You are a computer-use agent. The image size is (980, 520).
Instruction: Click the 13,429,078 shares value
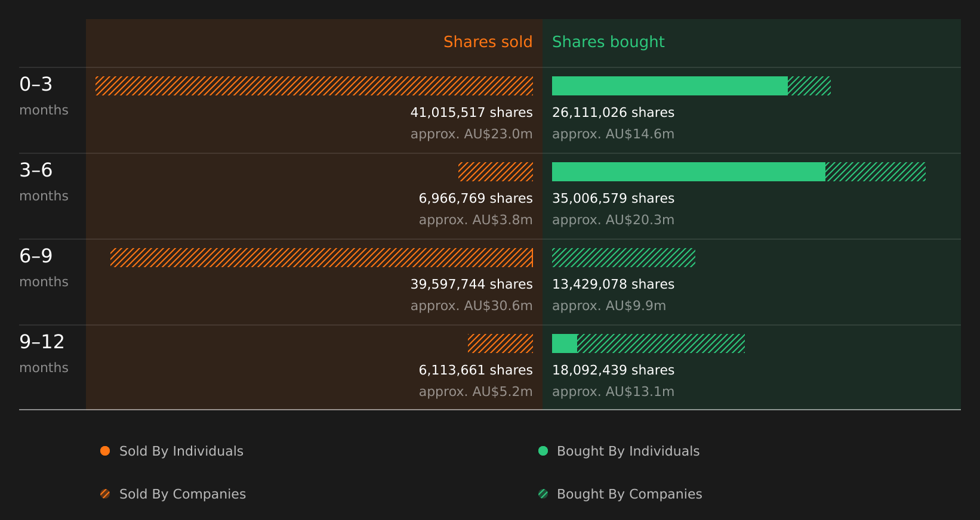click(x=613, y=284)
